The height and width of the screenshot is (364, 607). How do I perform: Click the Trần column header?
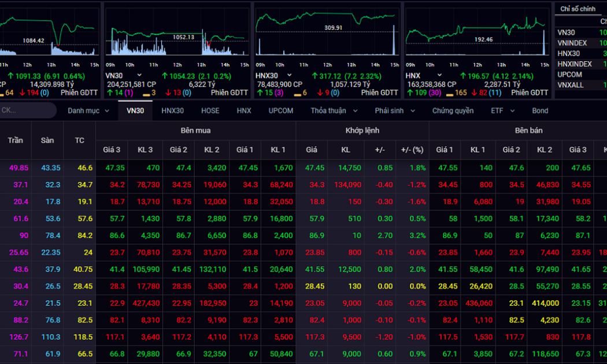[16, 140]
